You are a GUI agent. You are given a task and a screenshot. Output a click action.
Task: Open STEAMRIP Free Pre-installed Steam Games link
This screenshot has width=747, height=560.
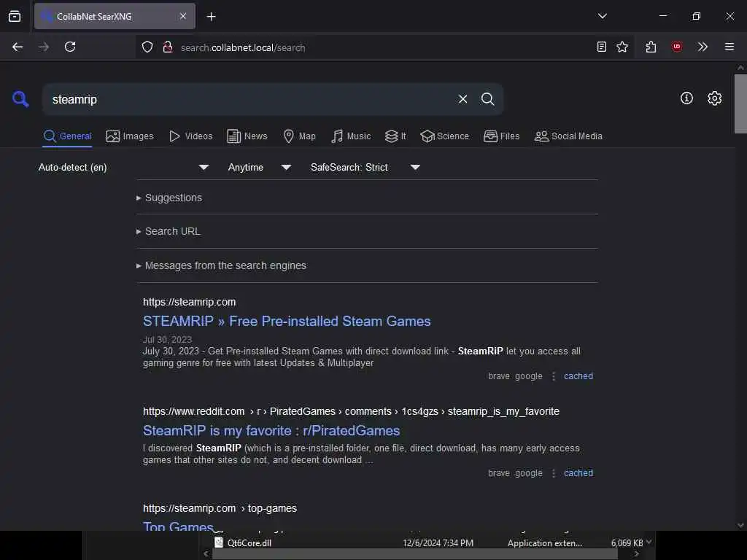click(x=287, y=322)
